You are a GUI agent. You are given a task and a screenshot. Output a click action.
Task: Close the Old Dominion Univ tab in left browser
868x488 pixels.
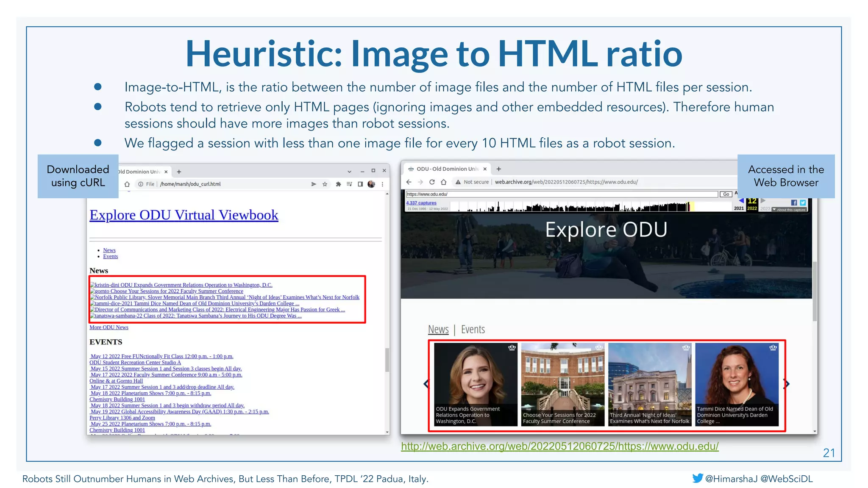(166, 172)
